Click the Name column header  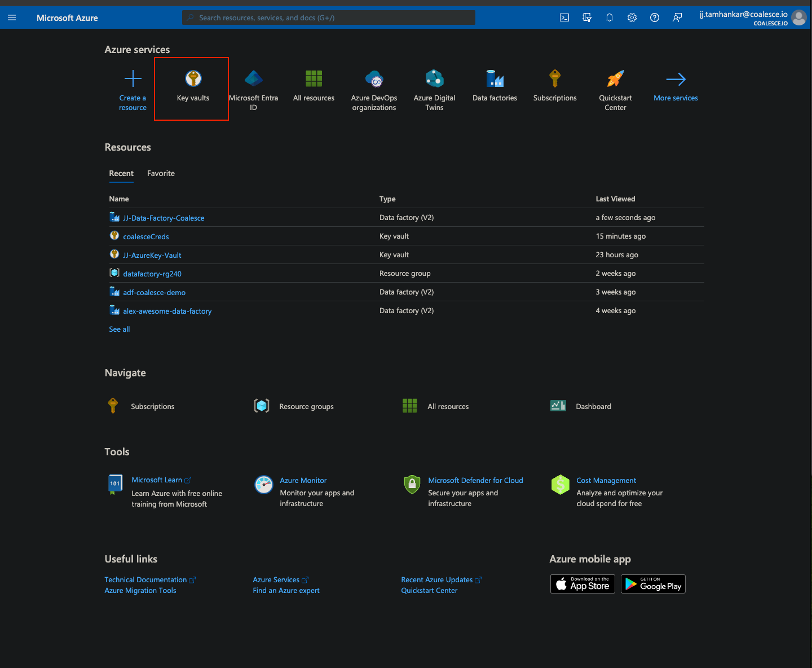pos(119,199)
